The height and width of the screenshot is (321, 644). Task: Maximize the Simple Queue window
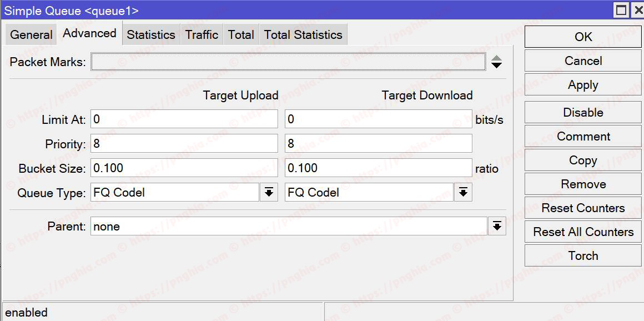tap(621, 11)
